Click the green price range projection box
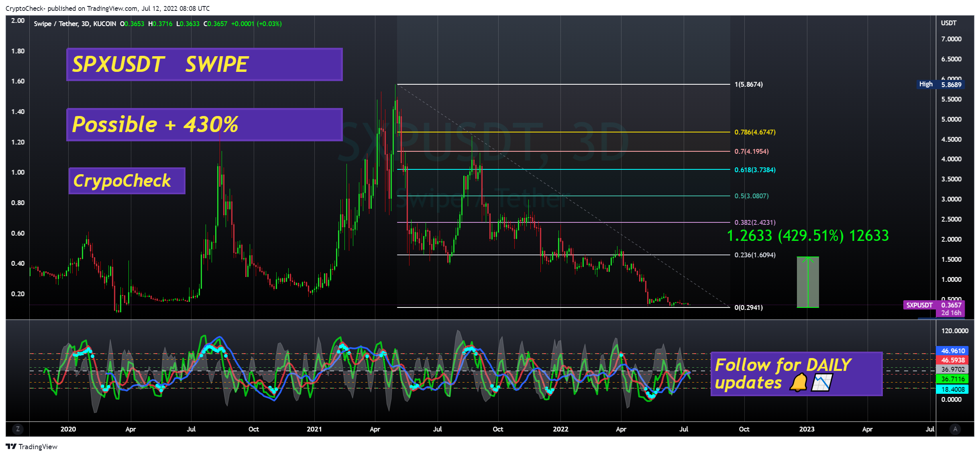 [808, 282]
